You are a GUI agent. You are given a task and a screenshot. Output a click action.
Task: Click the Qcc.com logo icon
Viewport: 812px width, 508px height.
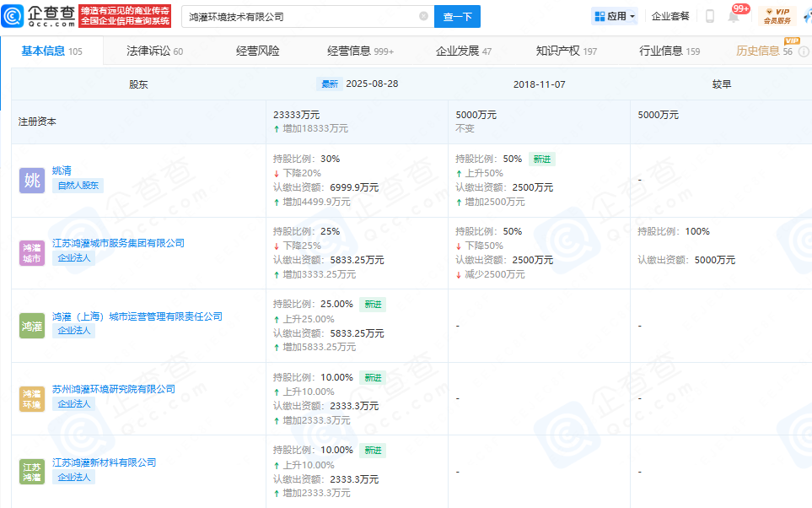pyautogui.click(x=13, y=16)
